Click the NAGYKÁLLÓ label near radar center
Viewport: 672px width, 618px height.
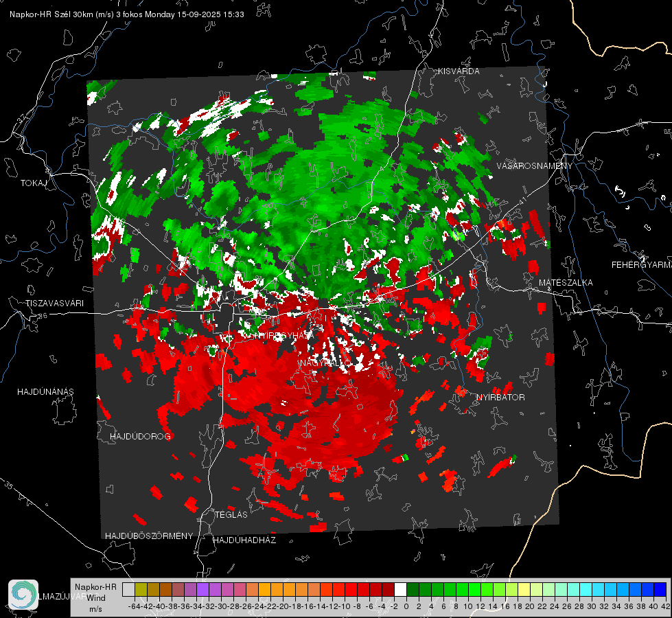[325, 363]
